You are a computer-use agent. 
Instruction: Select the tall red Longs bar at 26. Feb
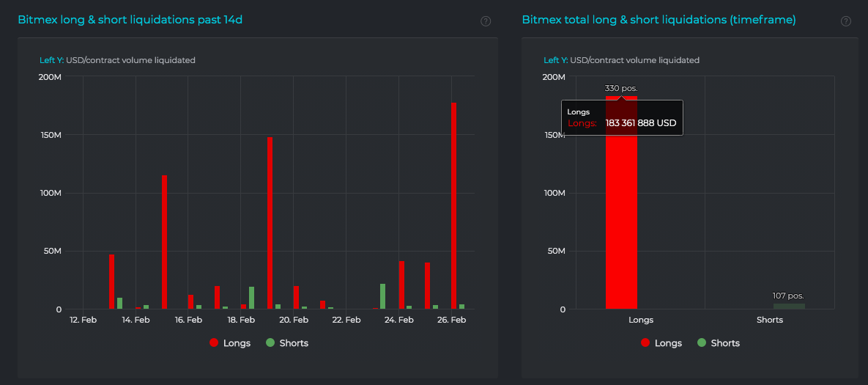454,205
